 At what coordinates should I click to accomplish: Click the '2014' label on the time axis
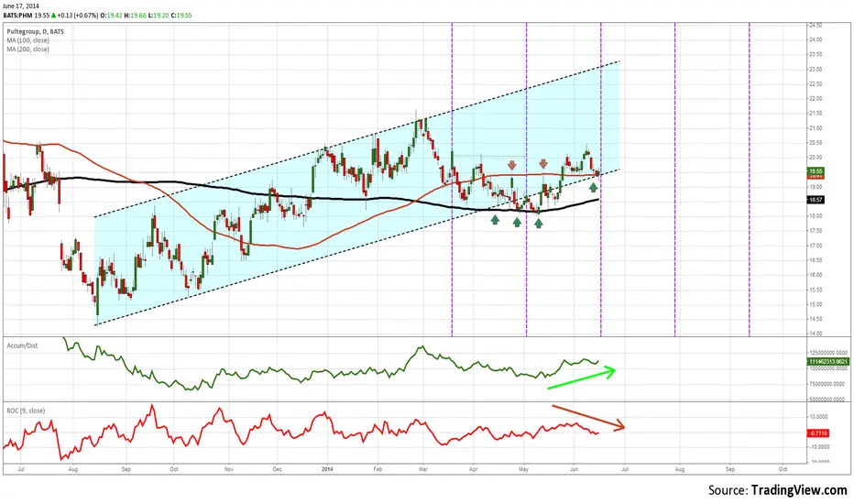(x=327, y=469)
